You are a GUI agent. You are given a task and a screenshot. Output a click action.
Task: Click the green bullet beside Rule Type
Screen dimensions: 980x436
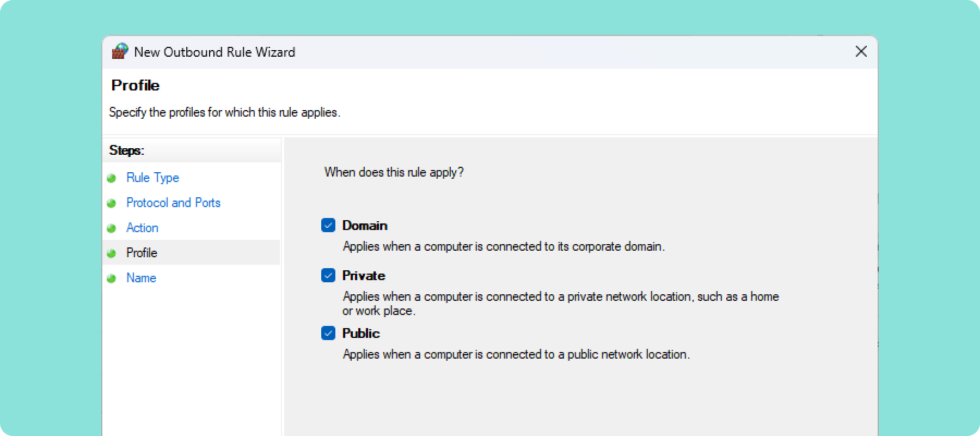click(x=112, y=178)
